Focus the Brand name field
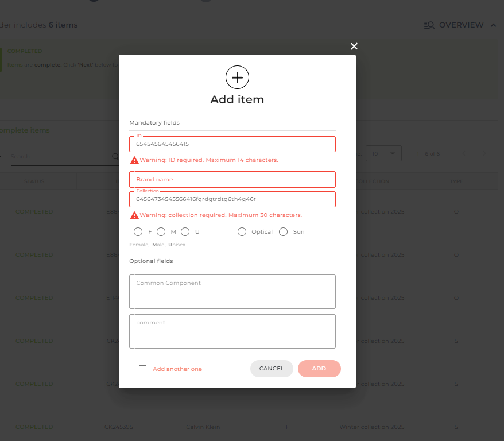Image resolution: width=504 pixels, height=441 pixels. (232, 179)
